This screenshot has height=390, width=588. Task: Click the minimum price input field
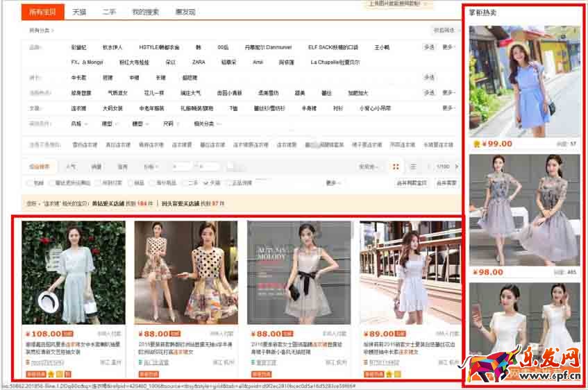[182, 167]
